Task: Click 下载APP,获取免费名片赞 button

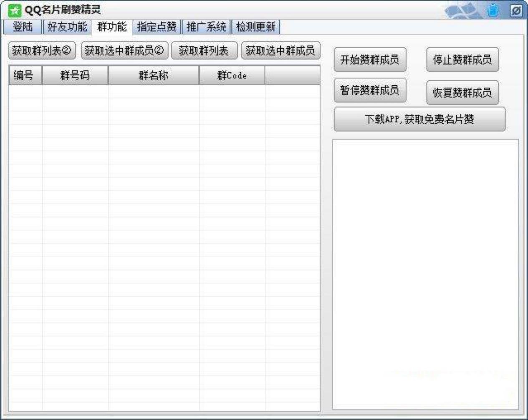Action: (x=419, y=119)
